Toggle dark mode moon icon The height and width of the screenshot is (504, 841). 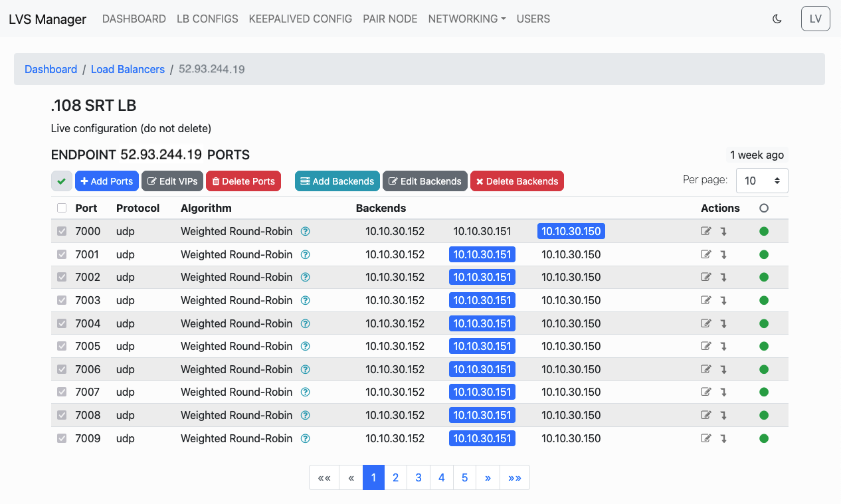pyautogui.click(x=777, y=19)
